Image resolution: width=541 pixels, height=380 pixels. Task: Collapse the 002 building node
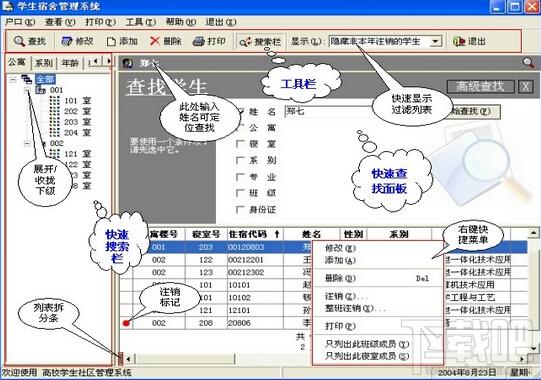click(x=27, y=143)
